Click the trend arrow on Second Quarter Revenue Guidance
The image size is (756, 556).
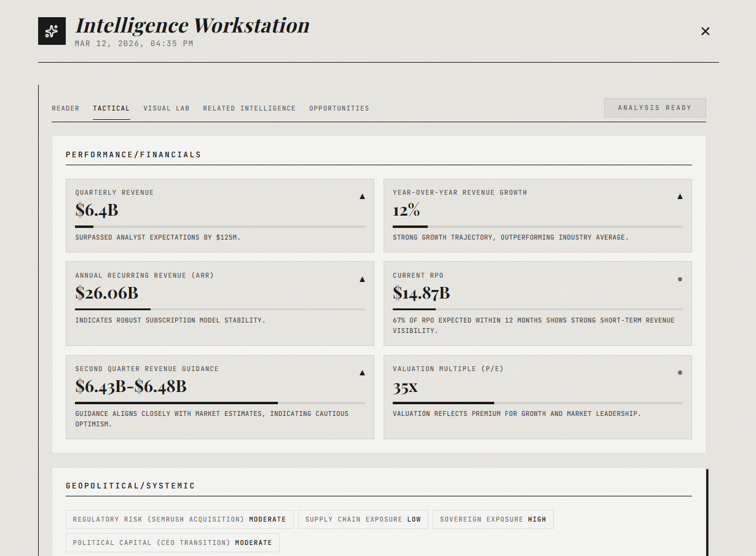[x=363, y=372]
